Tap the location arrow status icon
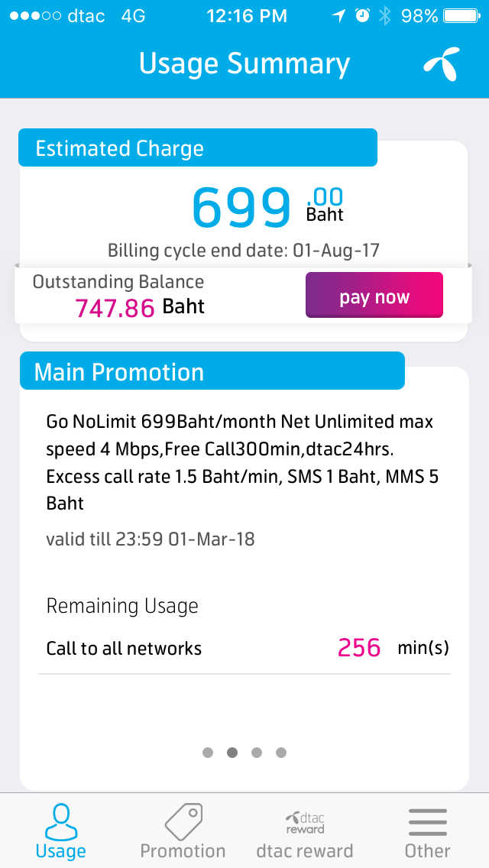Image resolution: width=489 pixels, height=868 pixels. click(338, 16)
